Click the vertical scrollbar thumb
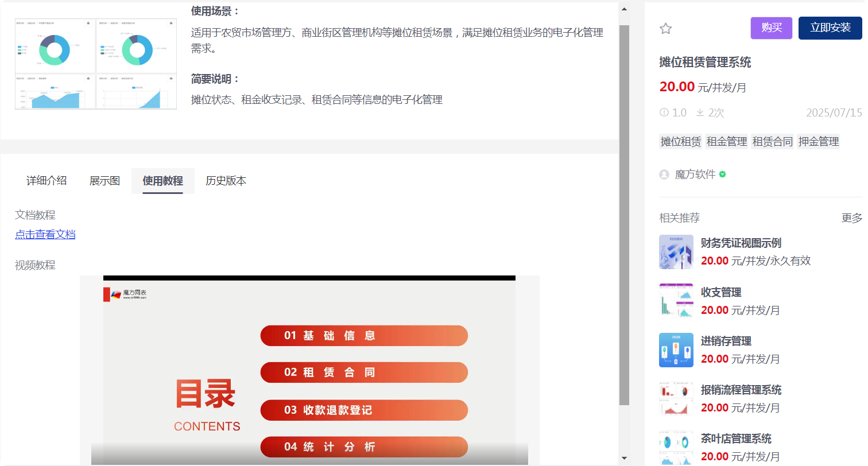The image size is (868, 466). click(625, 215)
